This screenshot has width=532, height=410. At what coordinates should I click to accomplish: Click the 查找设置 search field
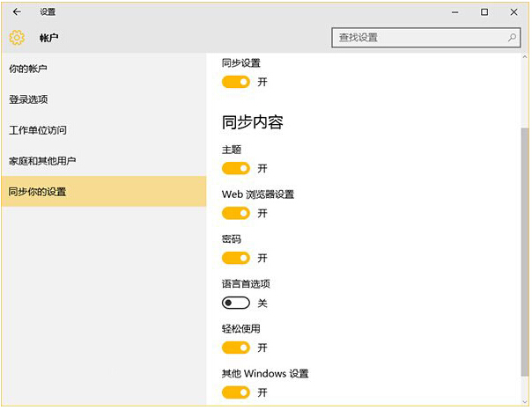[x=418, y=38]
